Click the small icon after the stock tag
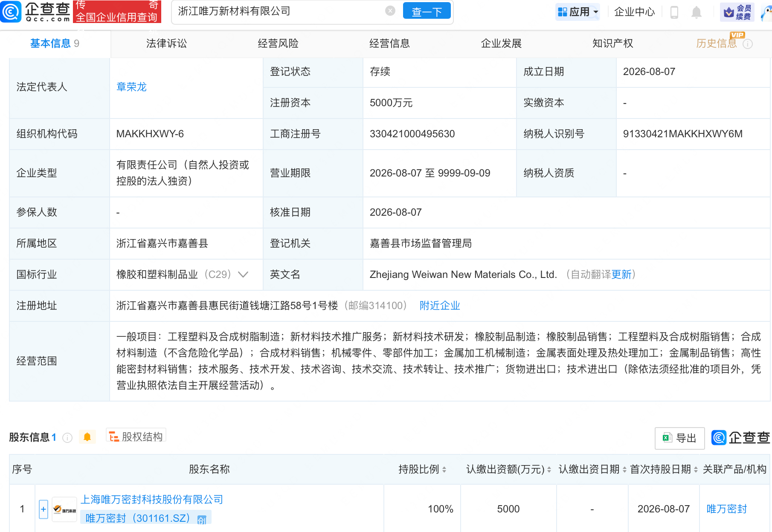Screen dimensions: 772x532 pos(202,519)
